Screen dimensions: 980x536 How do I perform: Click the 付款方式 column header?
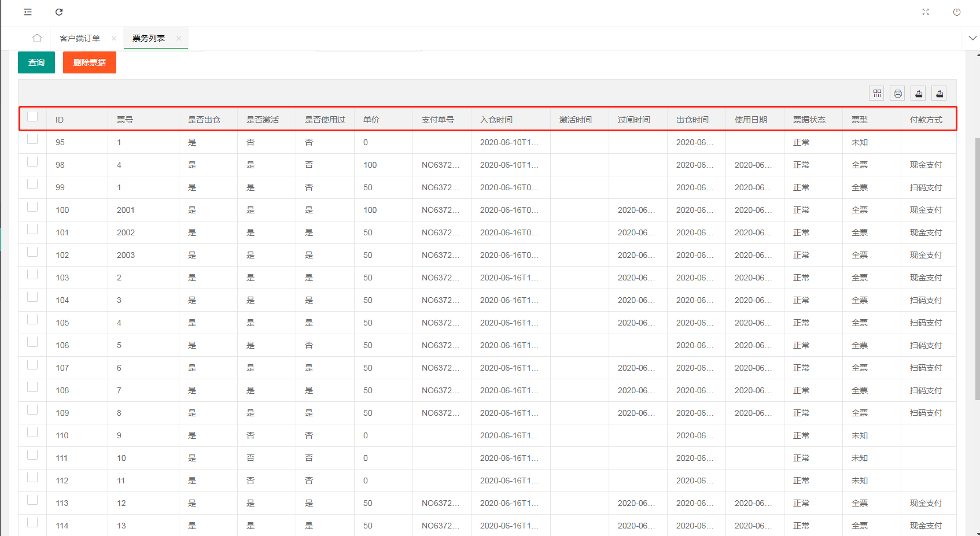pyautogui.click(x=926, y=120)
